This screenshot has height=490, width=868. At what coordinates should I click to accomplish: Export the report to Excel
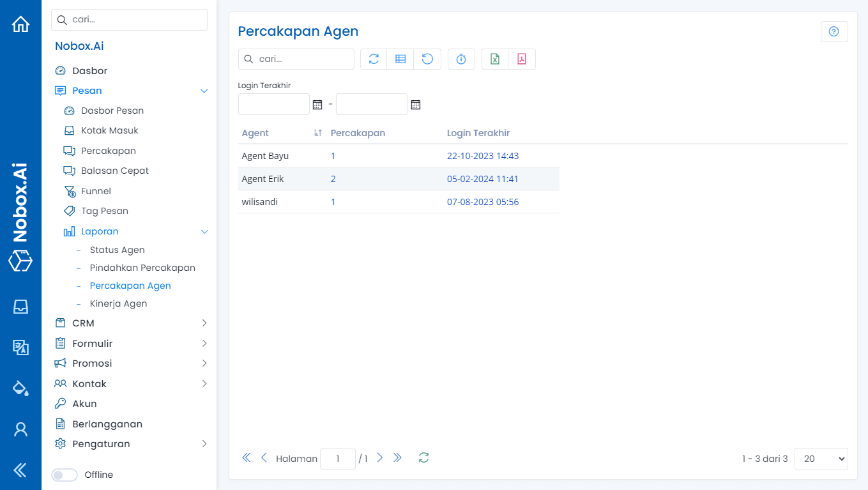(x=494, y=59)
